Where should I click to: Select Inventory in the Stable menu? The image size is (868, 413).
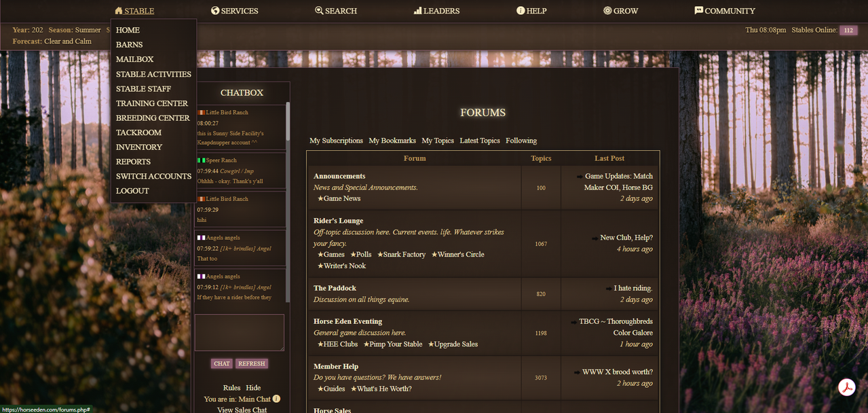point(139,147)
